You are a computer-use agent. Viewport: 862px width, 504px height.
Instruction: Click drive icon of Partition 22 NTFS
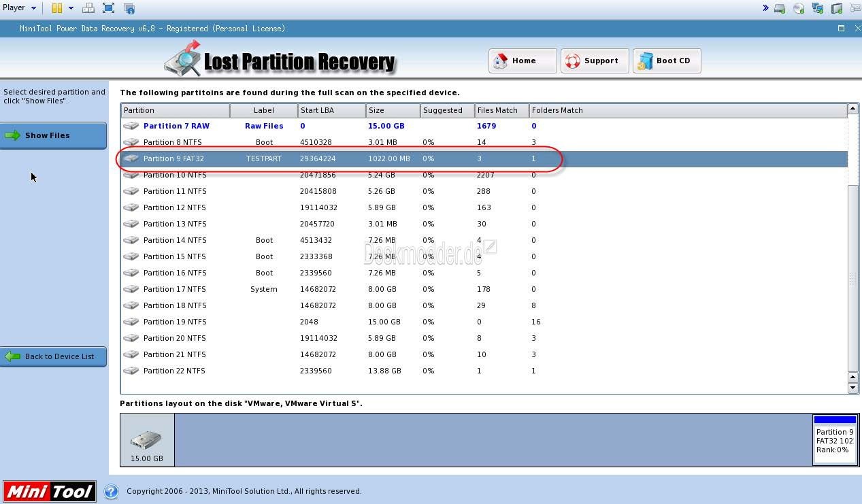131,371
